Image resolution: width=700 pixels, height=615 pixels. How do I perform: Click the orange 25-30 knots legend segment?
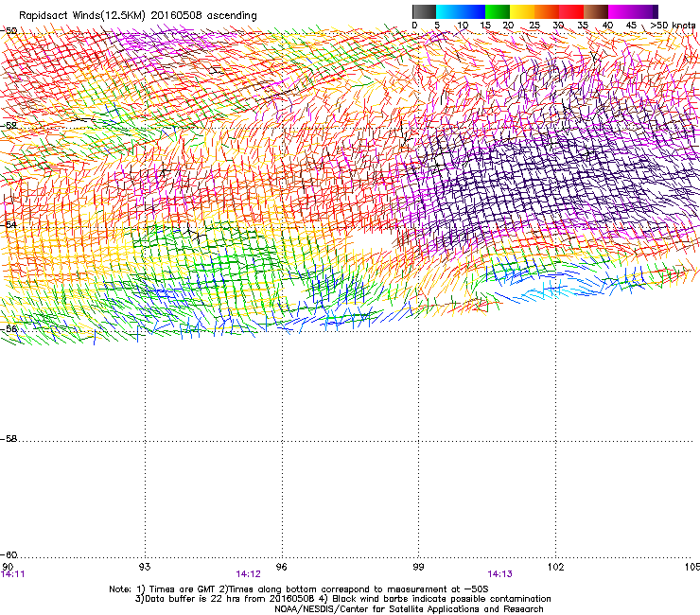click(547, 11)
